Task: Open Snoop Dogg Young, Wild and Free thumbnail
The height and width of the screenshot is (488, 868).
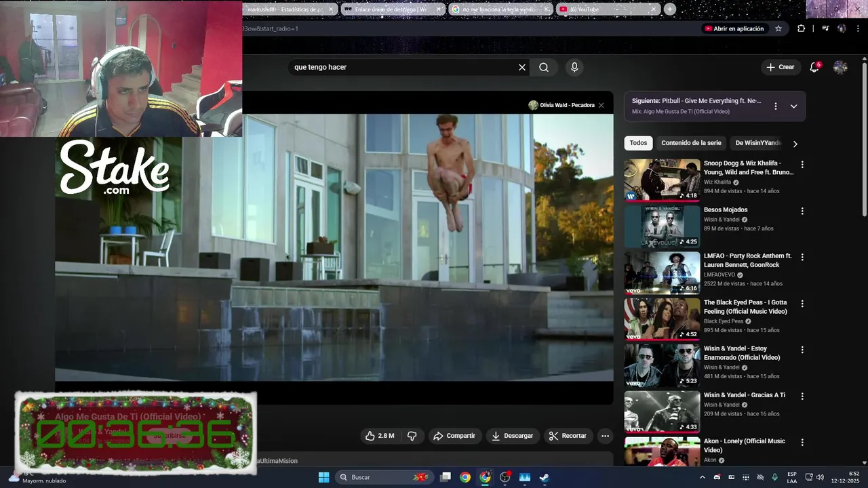Action: click(662, 180)
